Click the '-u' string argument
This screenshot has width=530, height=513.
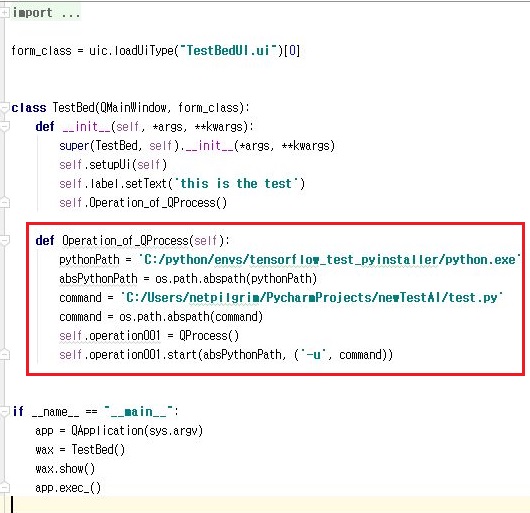[313, 355]
